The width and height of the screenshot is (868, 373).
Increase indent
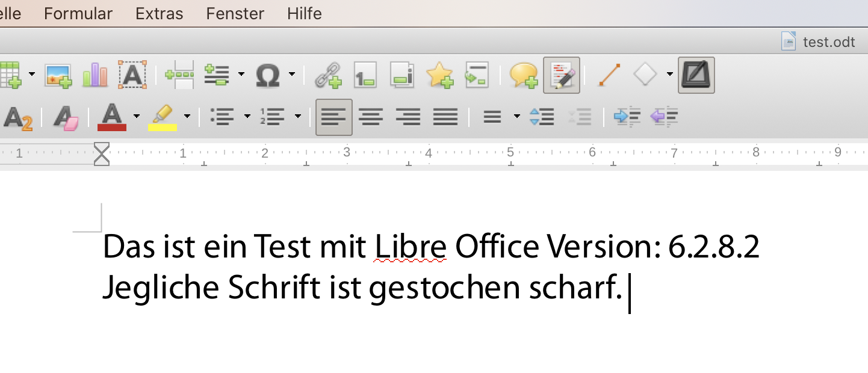(627, 117)
